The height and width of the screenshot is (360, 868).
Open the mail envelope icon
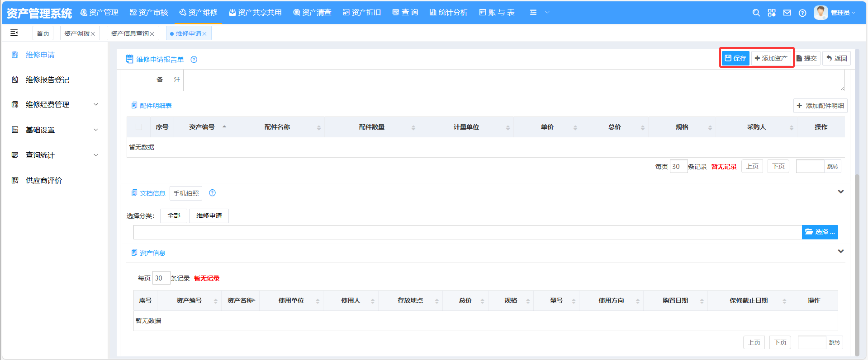(787, 13)
